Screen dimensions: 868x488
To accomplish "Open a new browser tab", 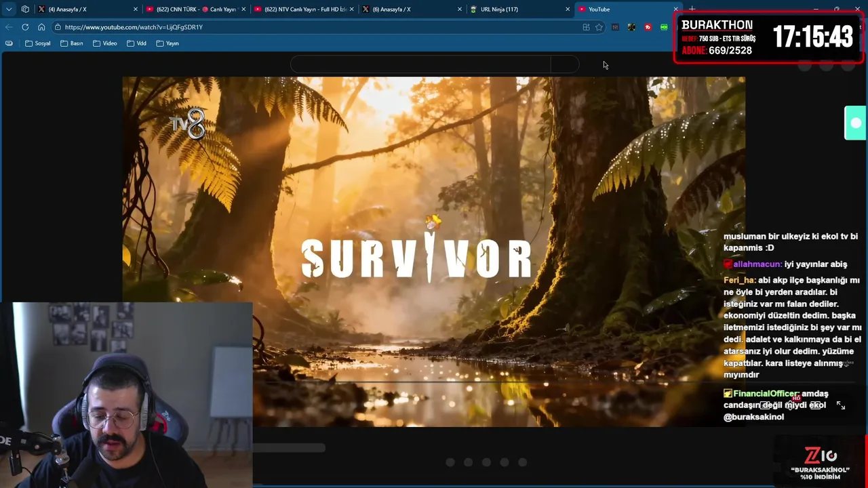I will (692, 9).
